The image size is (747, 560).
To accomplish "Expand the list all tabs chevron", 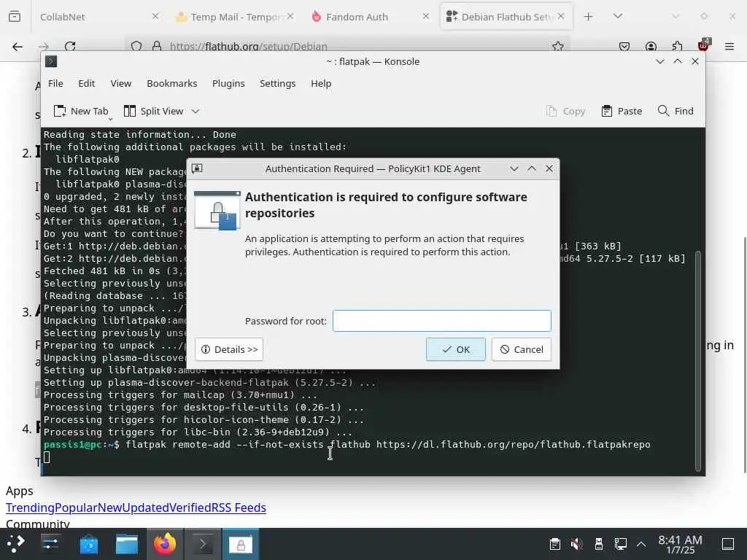I will 618,16.
